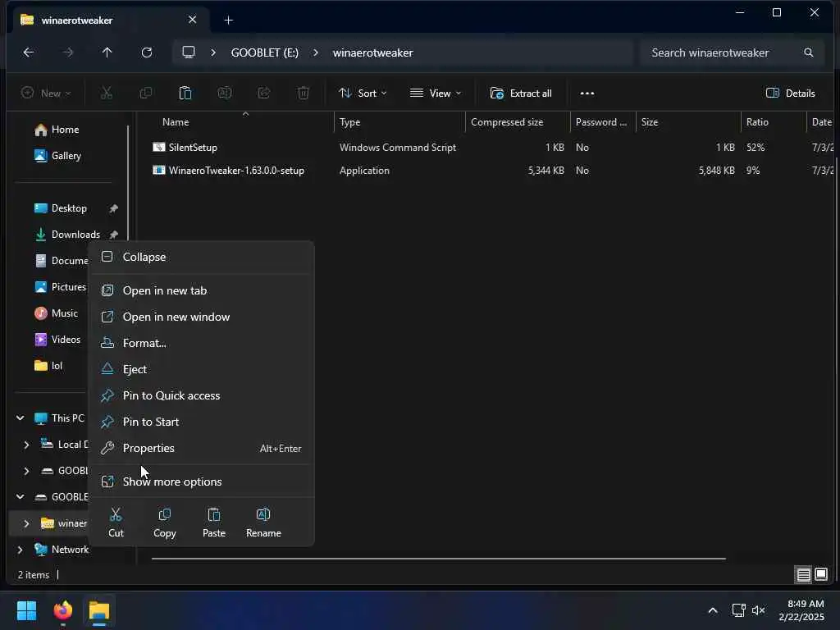This screenshot has width=840, height=630.
Task: Click the search magnifier icon
Action: coord(808,52)
